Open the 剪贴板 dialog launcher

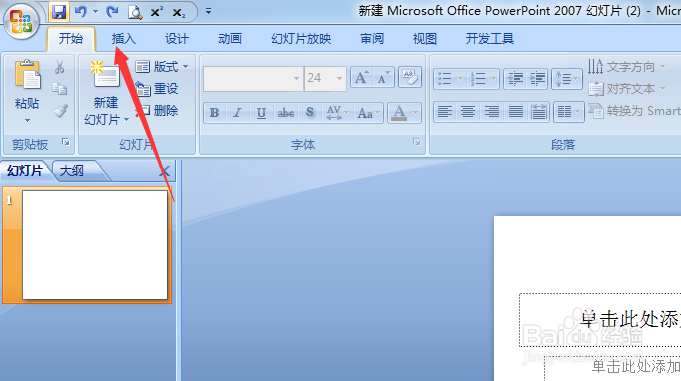(66, 142)
